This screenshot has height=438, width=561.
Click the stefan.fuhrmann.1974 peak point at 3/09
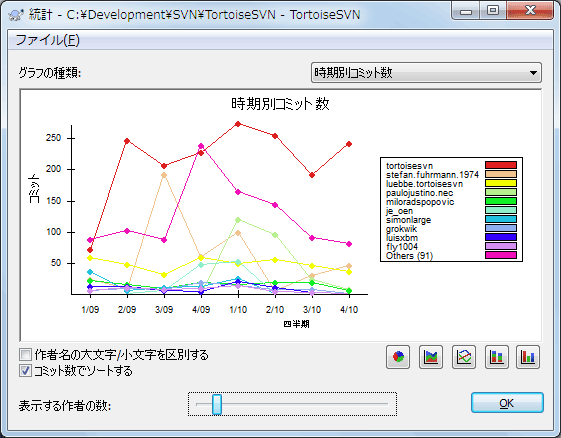(164, 175)
